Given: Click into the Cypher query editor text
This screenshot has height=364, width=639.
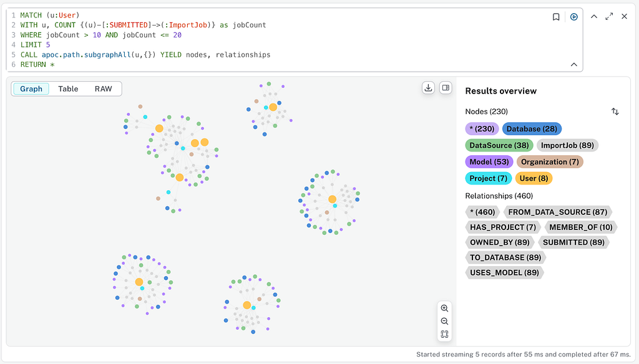Looking at the screenshot, I should [250, 35].
